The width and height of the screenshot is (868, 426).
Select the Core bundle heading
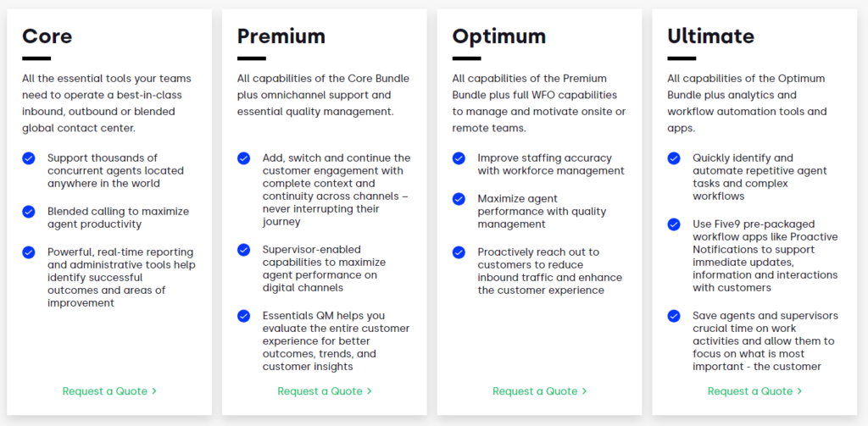pos(47,36)
